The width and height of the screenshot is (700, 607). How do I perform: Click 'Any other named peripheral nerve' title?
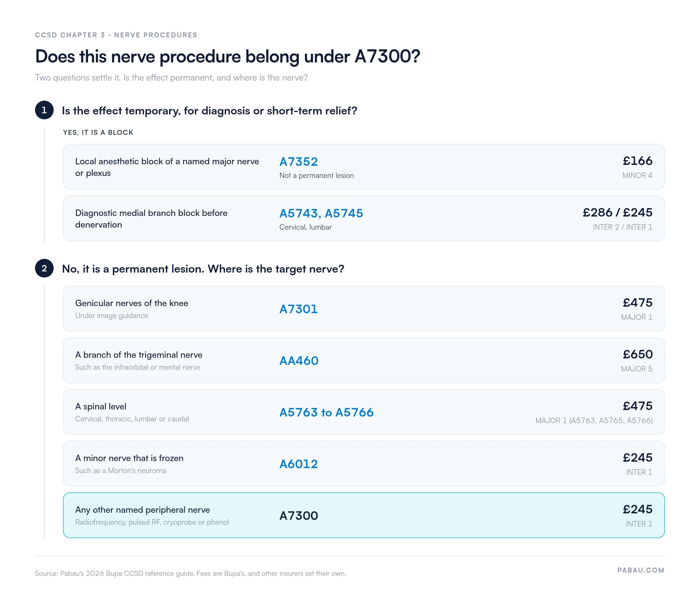click(143, 510)
